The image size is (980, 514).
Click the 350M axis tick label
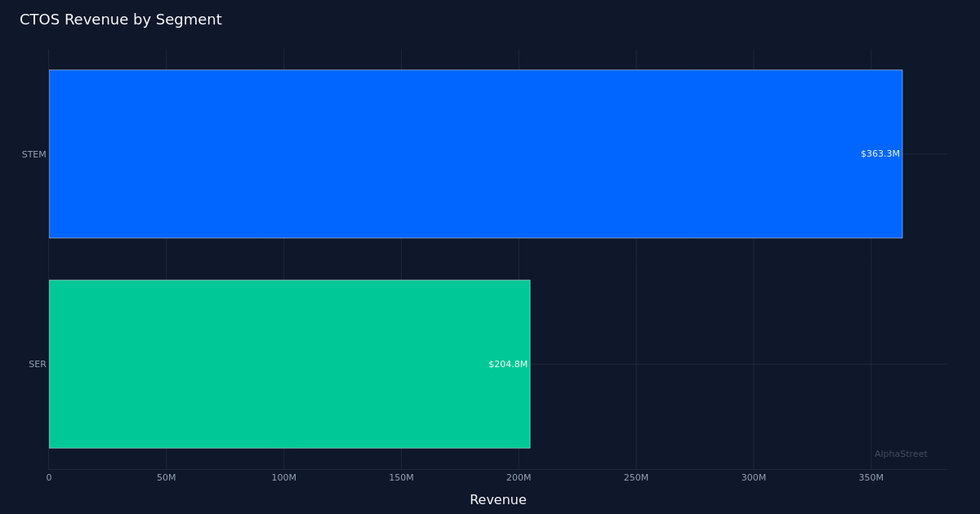click(x=871, y=476)
